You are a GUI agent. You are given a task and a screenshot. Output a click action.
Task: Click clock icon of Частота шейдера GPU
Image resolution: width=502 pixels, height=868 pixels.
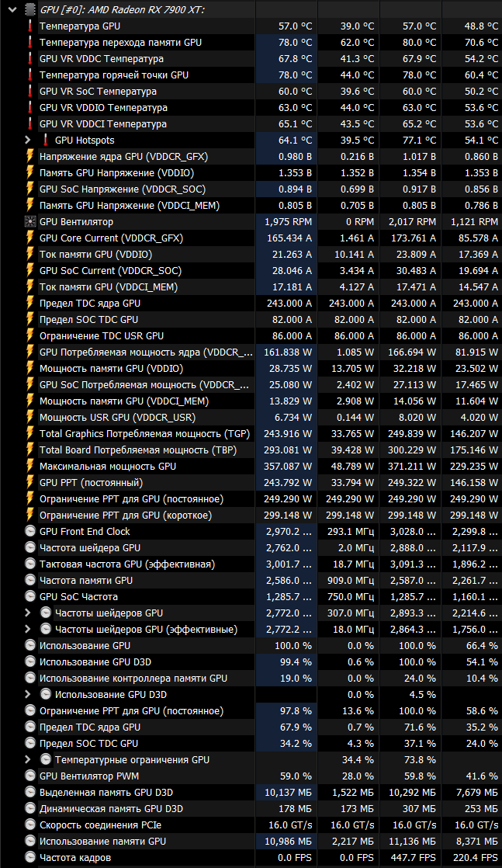click(30, 547)
